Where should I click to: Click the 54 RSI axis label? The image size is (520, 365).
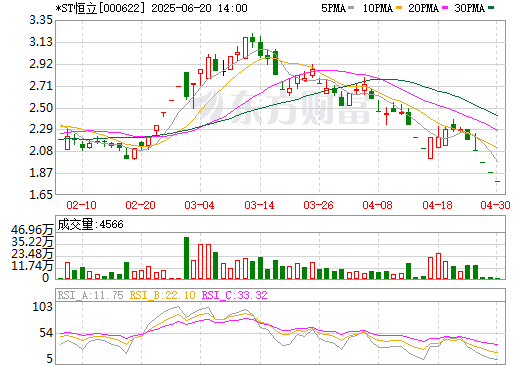[46, 333]
